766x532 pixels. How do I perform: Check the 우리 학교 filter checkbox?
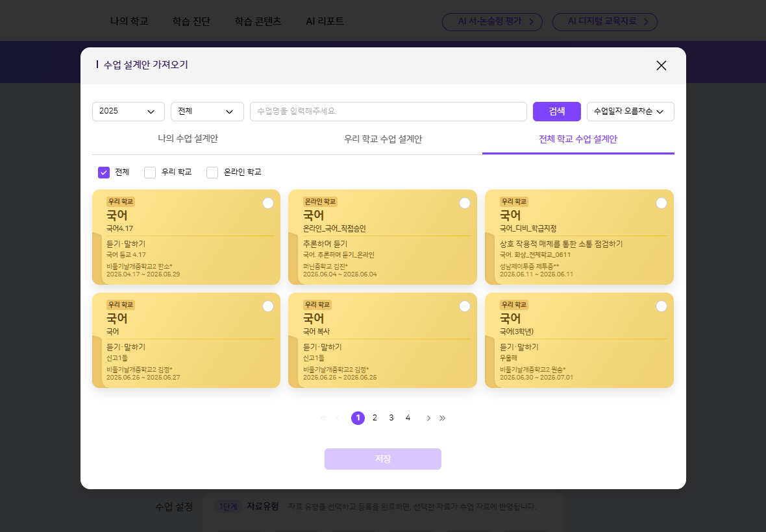(x=150, y=173)
